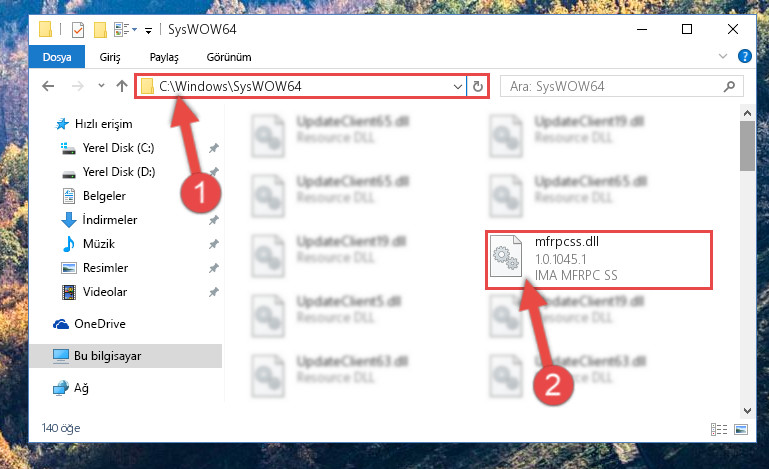
Task: Click the vertical scrollbar thumb
Action: [747, 146]
